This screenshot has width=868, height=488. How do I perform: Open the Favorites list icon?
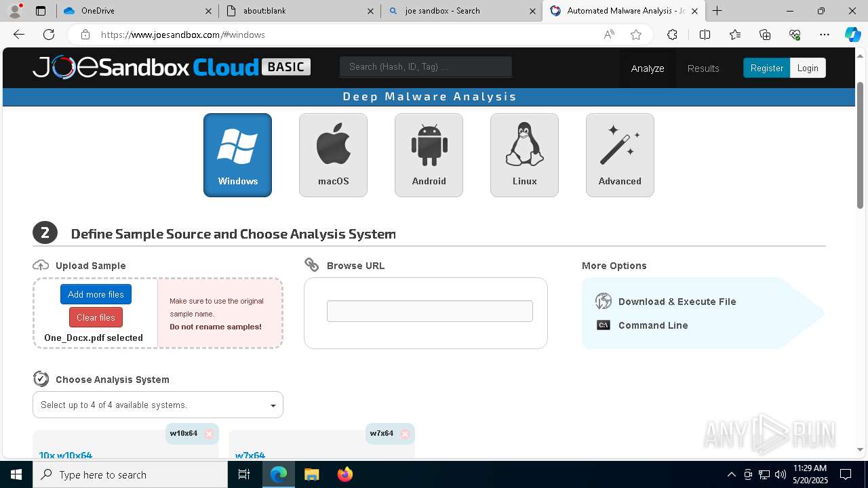click(735, 35)
